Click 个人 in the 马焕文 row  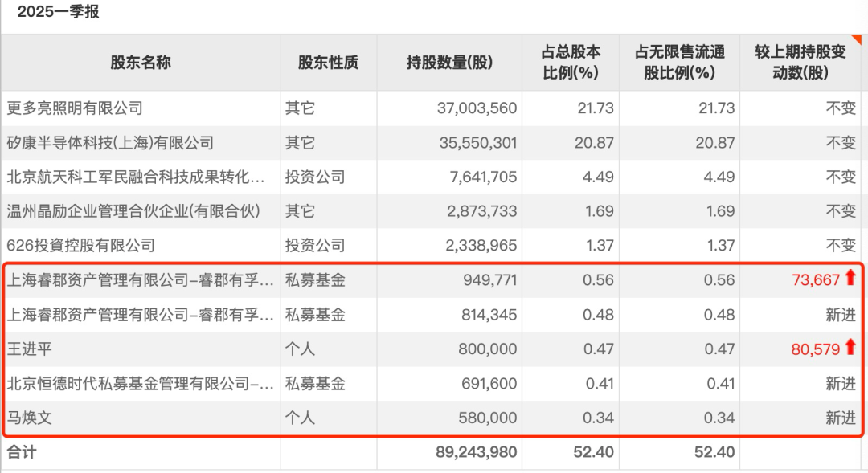coord(300,418)
